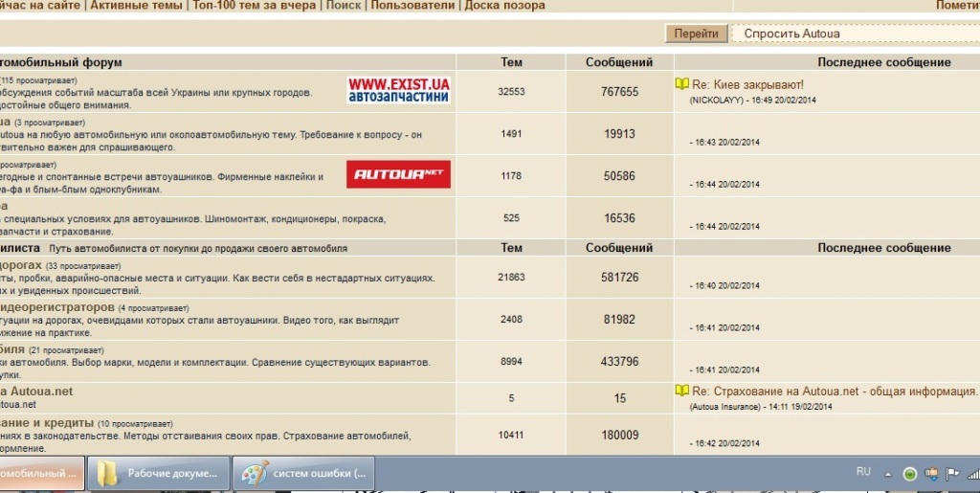Click the red AUTOUA.NET logo banner
The image size is (980, 493).
(x=398, y=174)
